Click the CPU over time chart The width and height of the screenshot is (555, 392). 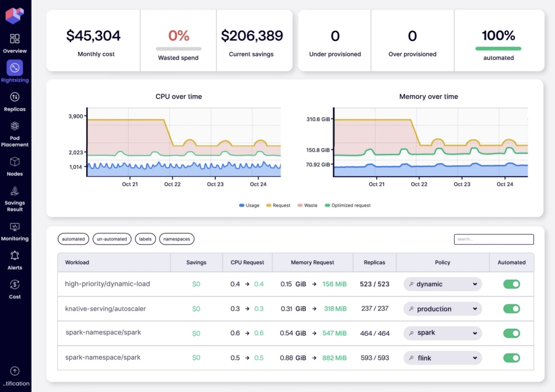click(x=184, y=142)
